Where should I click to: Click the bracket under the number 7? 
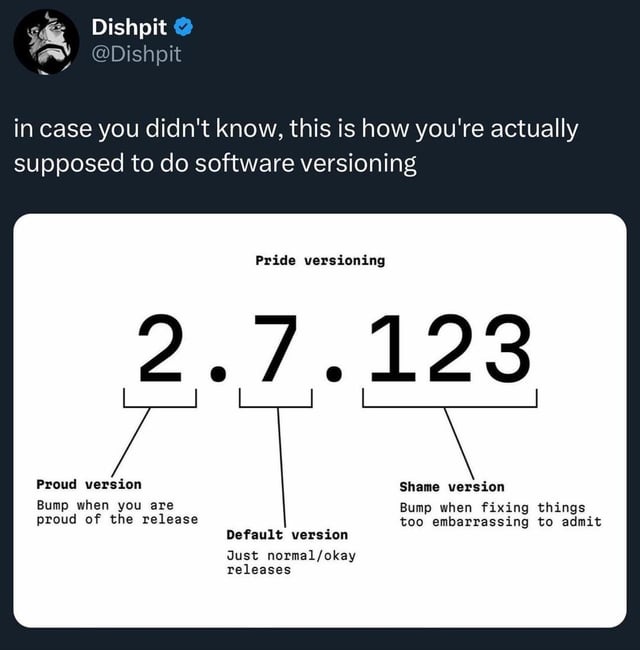tap(276, 398)
